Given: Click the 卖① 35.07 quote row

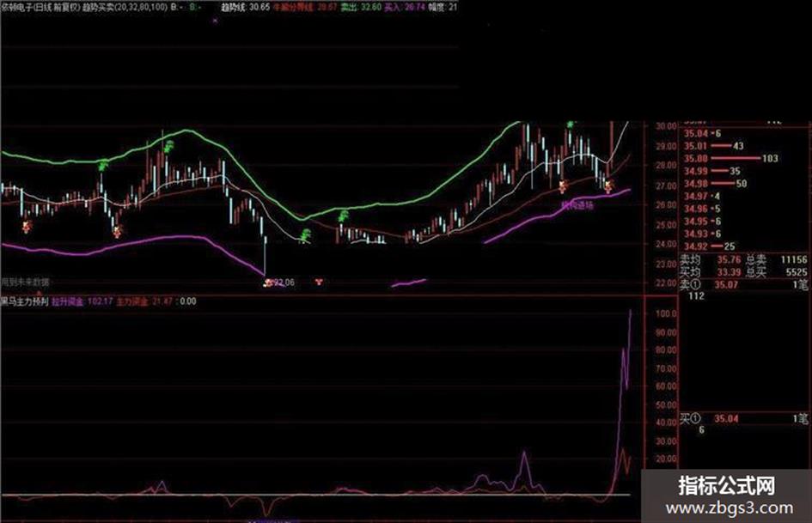Looking at the screenshot, I should pyautogui.click(x=743, y=284).
